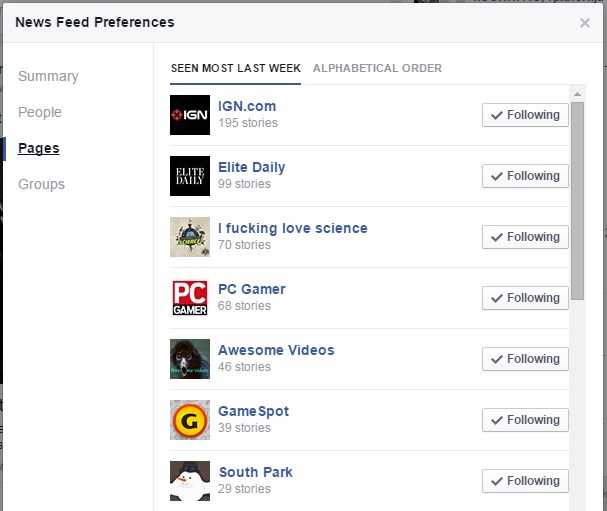This screenshot has height=511, width=607.
Task: Open the South Park page link
Action: (x=255, y=472)
